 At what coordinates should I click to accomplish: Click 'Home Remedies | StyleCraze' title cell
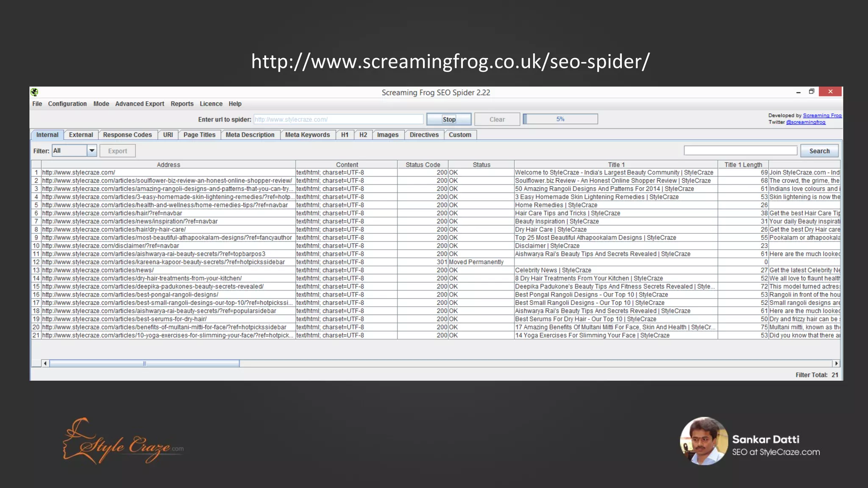pos(616,205)
